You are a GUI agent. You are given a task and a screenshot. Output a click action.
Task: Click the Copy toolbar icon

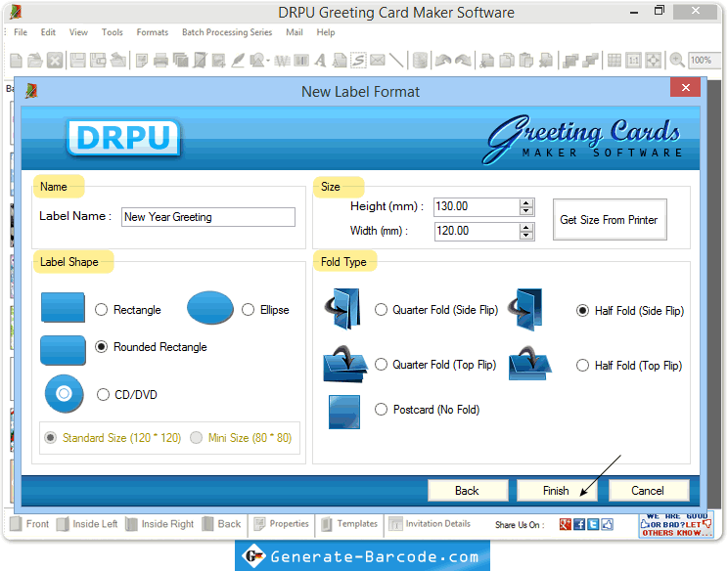click(507, 61)
